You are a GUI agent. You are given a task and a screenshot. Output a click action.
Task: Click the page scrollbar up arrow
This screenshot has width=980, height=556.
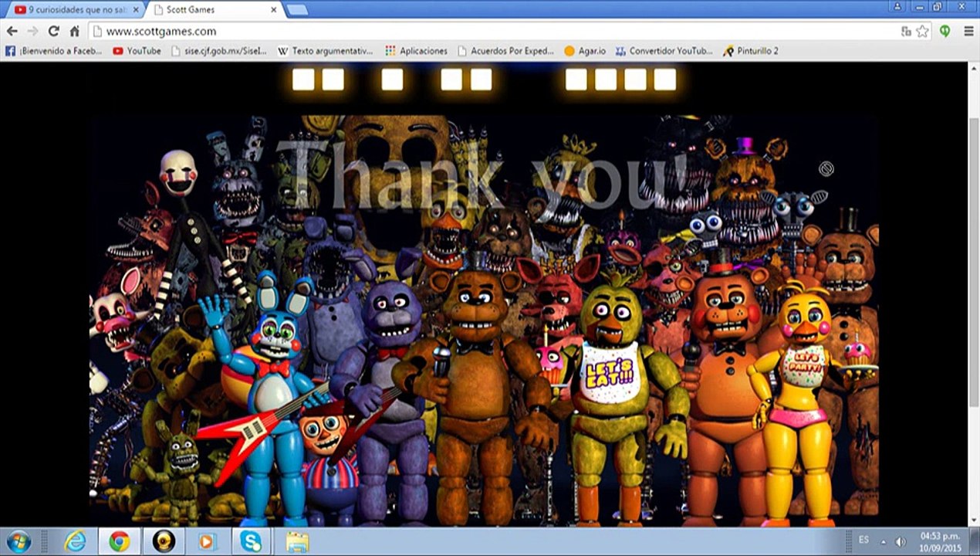click(974, 68)
